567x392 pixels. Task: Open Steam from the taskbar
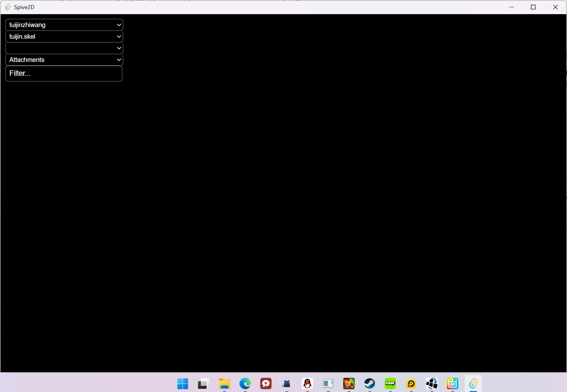[370, 384]
